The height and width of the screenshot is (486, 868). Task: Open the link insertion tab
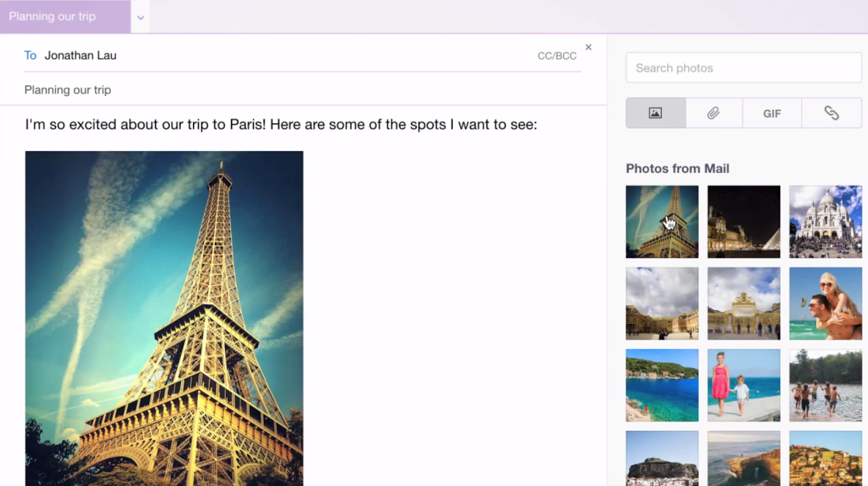pyautogui.click(x=832, y=113)
